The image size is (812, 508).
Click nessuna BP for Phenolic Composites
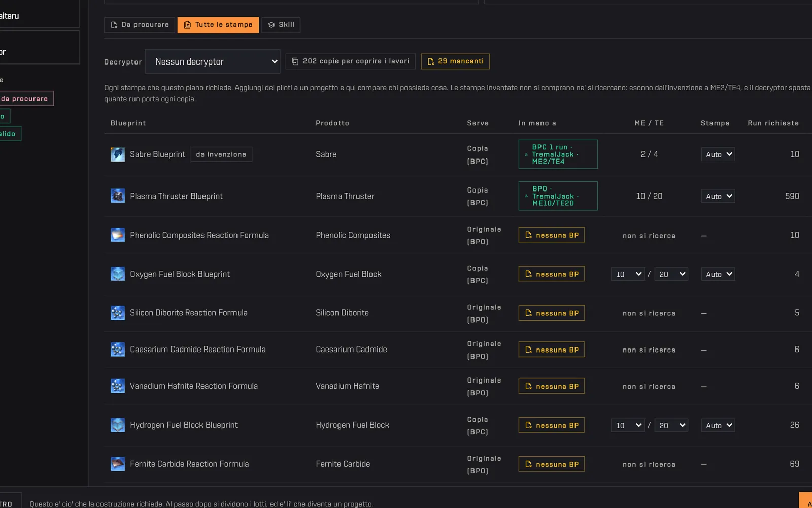point(552,235)
